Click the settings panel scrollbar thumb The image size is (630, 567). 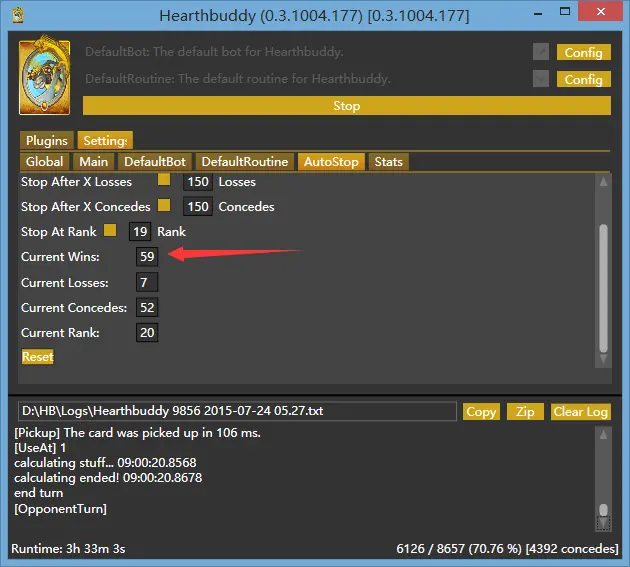(x=603, y=287)
